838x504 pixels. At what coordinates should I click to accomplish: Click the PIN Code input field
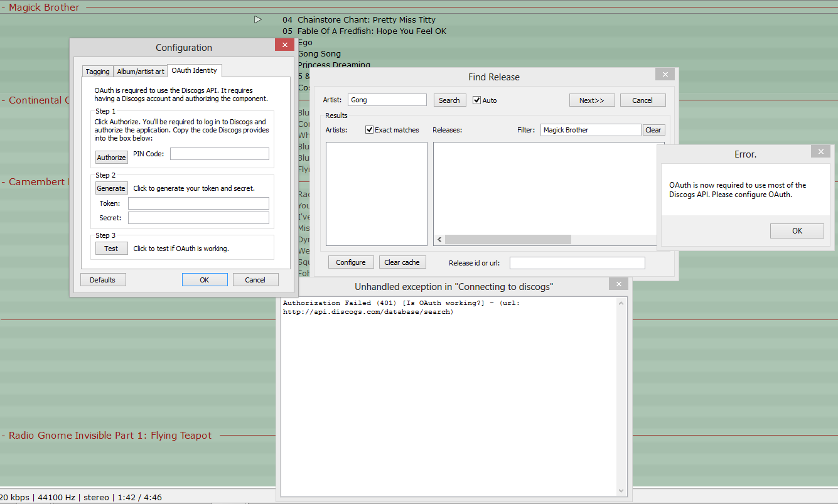click(x=219, y=154)
